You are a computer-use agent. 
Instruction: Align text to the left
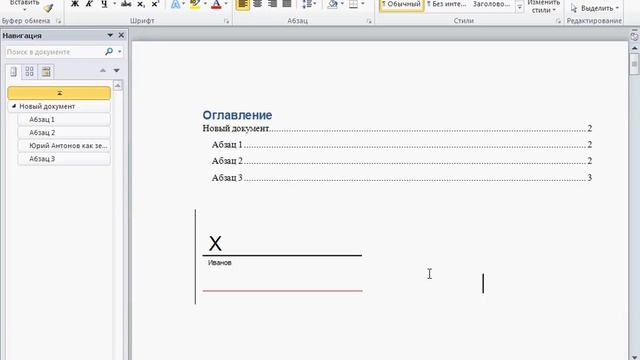tap(243, 4)
